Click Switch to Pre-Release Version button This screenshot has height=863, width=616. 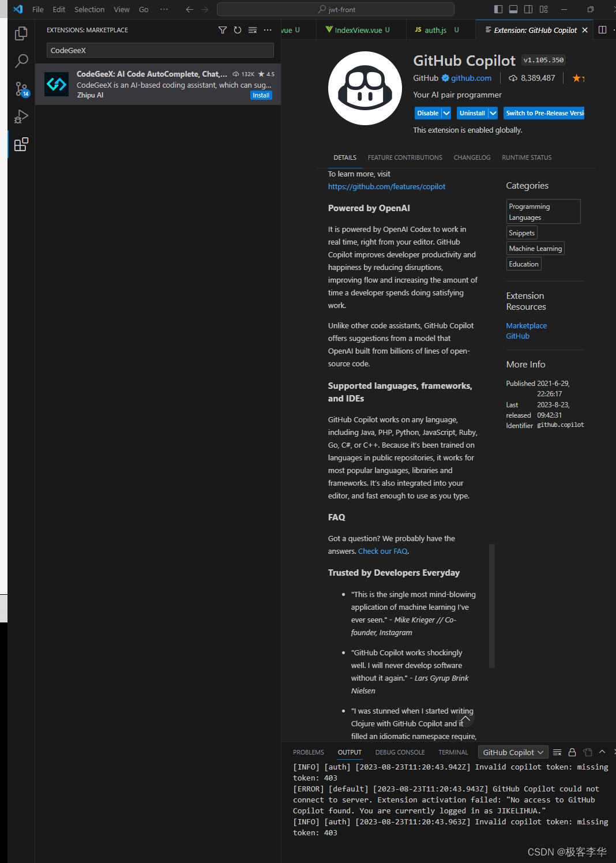[544, 113]
